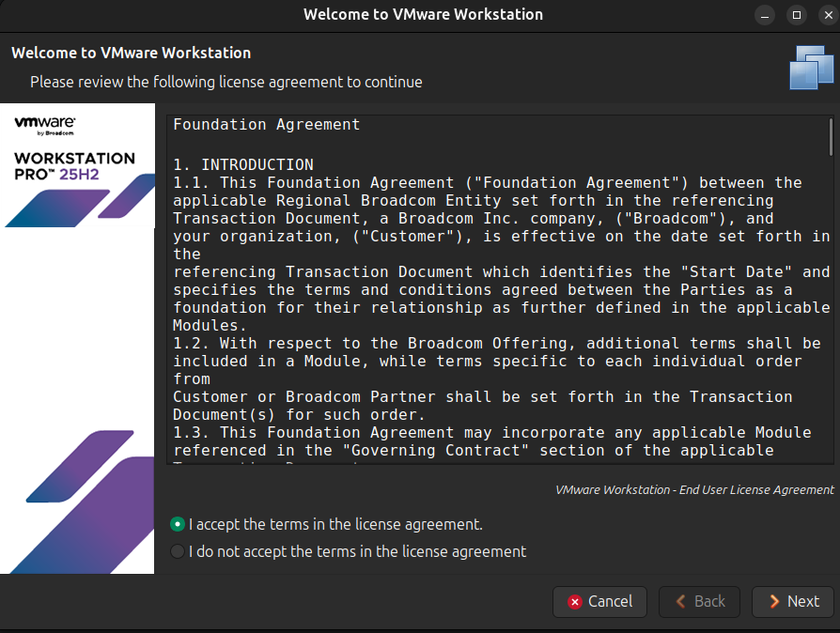
Task: Click the Cancel button
Action: (x=599, y=602)
